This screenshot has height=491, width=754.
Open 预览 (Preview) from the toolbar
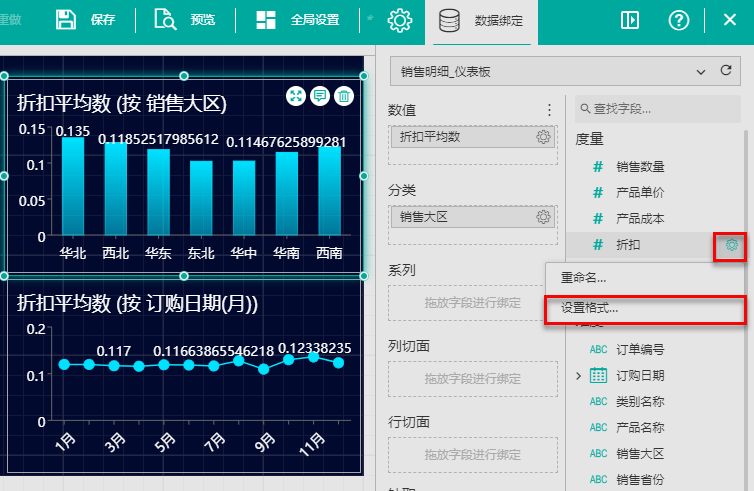186,20
